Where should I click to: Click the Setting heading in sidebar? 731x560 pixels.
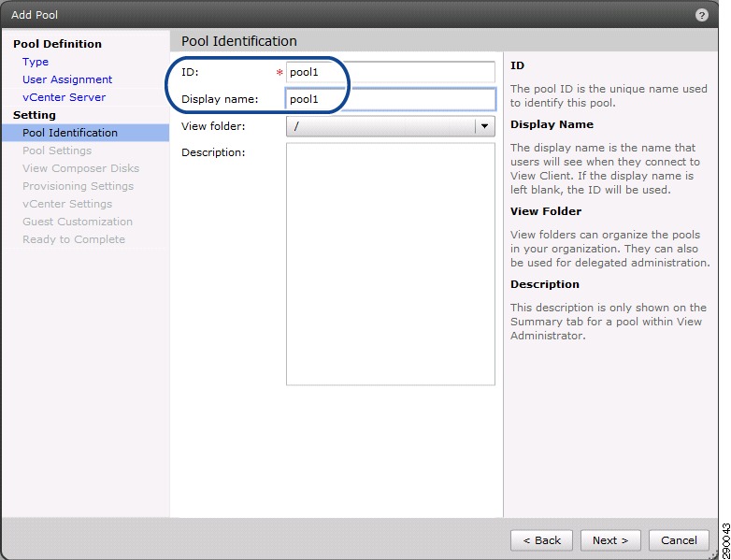(x=35, y=115)
